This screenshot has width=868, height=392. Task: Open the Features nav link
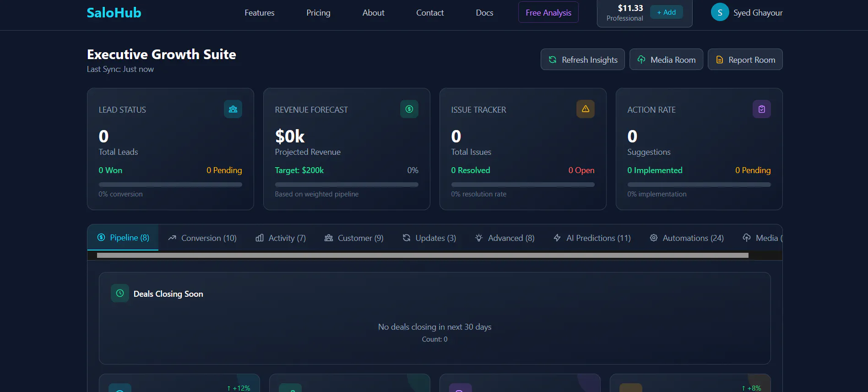tap(260, 13)
